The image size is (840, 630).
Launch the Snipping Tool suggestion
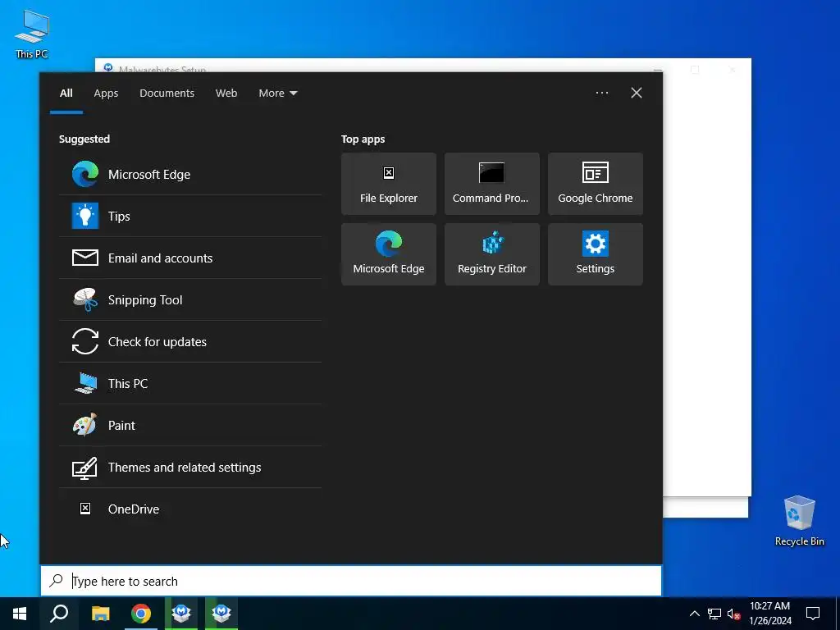tap(190, 299)
